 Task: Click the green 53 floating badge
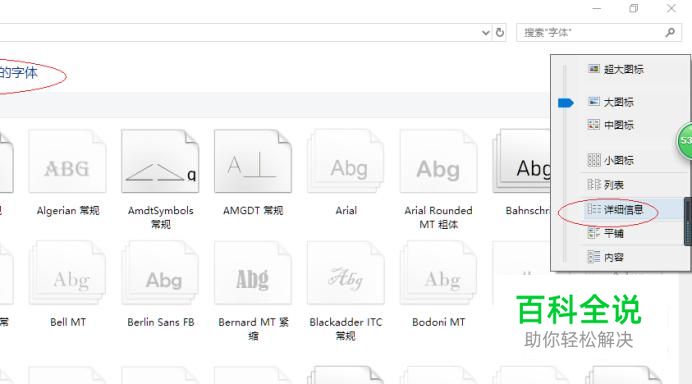pyautogui.click(x=685, y=140)
